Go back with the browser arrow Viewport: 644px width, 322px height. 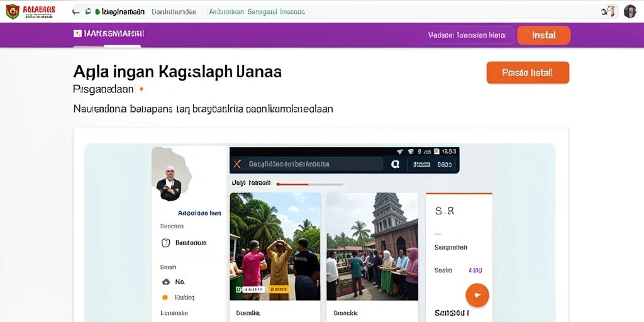pyautogui.click(x=75, y=12)
